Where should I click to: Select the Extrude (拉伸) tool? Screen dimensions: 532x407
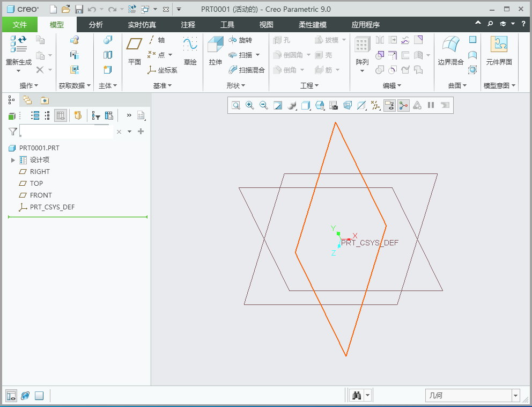point(216,51)
